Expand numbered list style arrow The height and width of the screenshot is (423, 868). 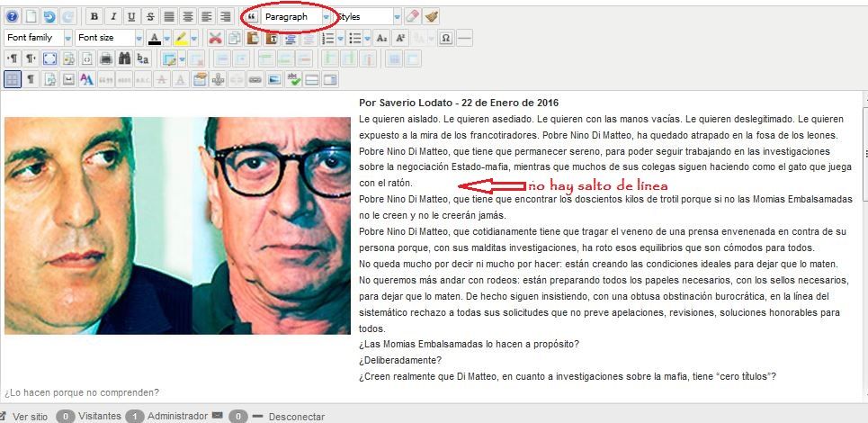pyautogui.click(x=340, y=38)
